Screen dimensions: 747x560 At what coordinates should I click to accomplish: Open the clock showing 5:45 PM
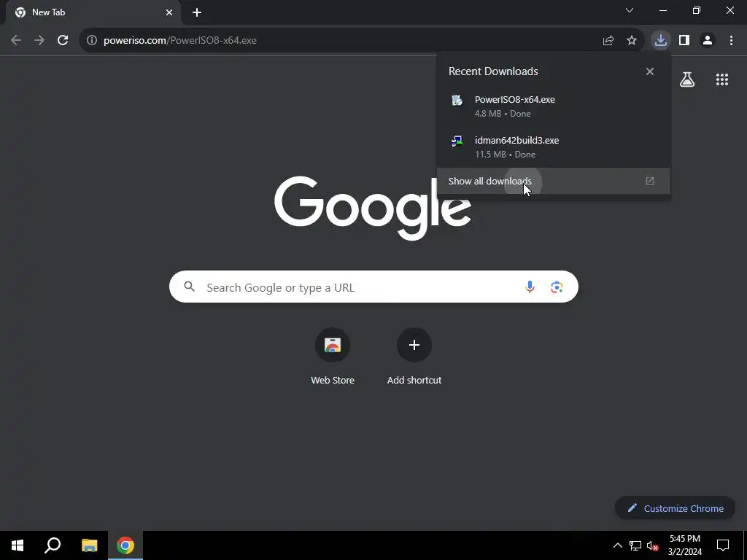click(684, 545)
